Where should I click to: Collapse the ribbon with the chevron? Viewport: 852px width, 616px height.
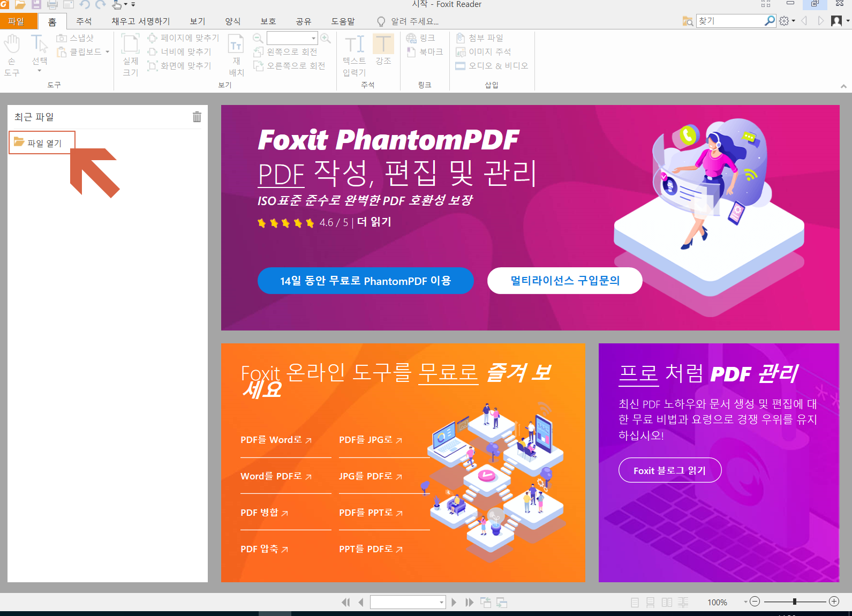point(843,86)
